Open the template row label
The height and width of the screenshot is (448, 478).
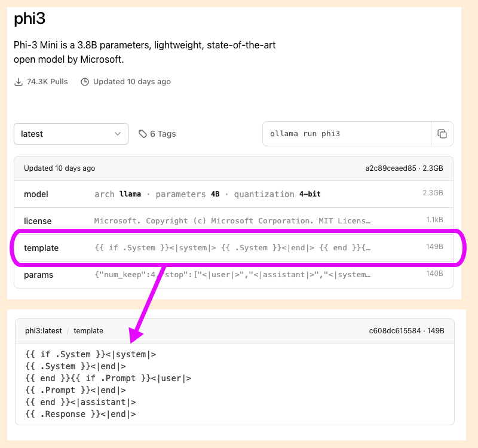tap(41, 248)
